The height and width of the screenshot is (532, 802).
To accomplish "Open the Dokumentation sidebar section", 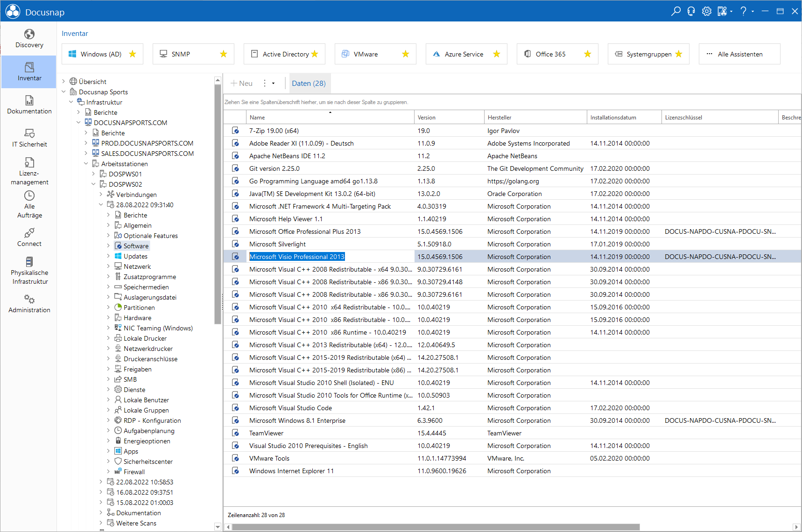I will click(x=29, y=105).
